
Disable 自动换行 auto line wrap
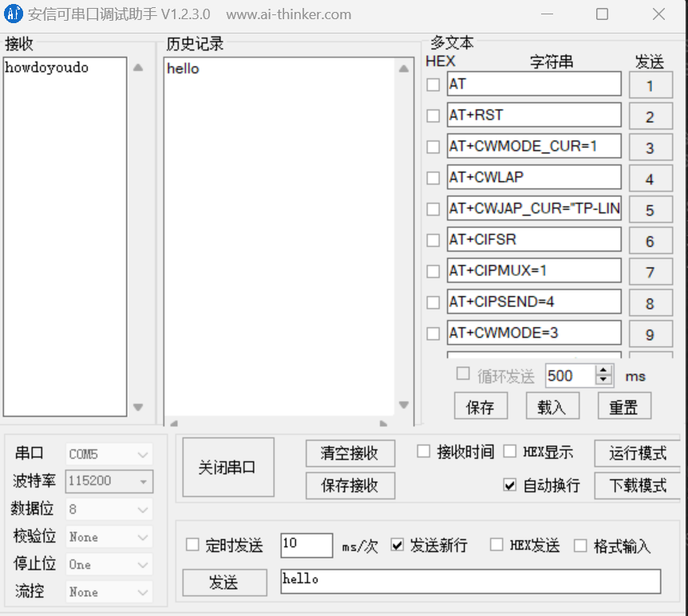(510, 484)
